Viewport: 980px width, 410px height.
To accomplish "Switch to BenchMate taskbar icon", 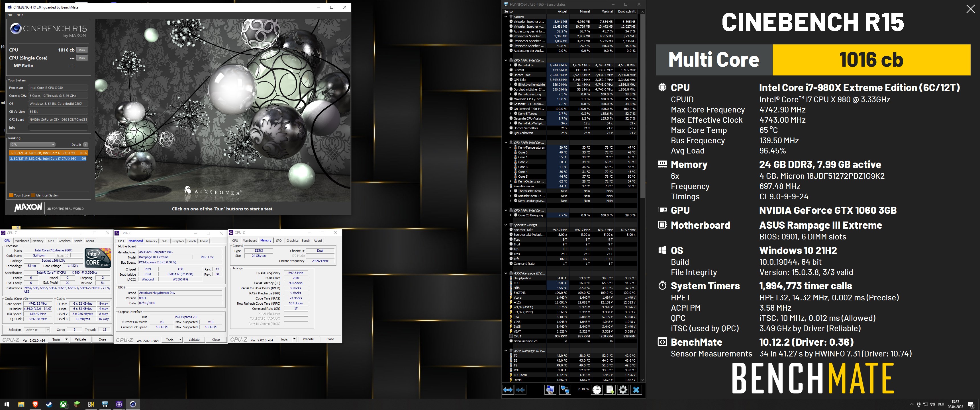I will pyautogui.click(x=91, y=404).
